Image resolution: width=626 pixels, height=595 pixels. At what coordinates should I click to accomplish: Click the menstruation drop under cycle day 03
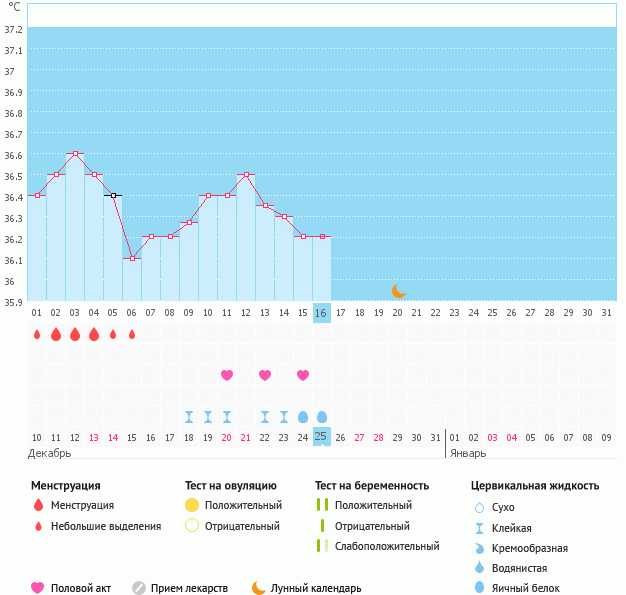pos(75,334)
